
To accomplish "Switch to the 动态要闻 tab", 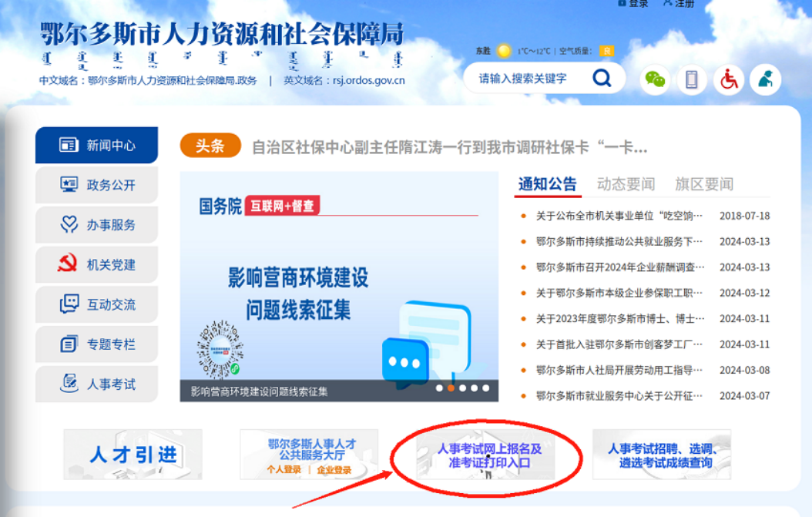I will point(626,184).
